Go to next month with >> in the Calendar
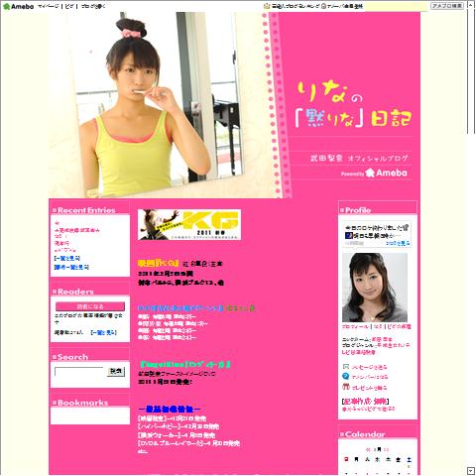Screen dimensions: 476x476 point(386,449)
